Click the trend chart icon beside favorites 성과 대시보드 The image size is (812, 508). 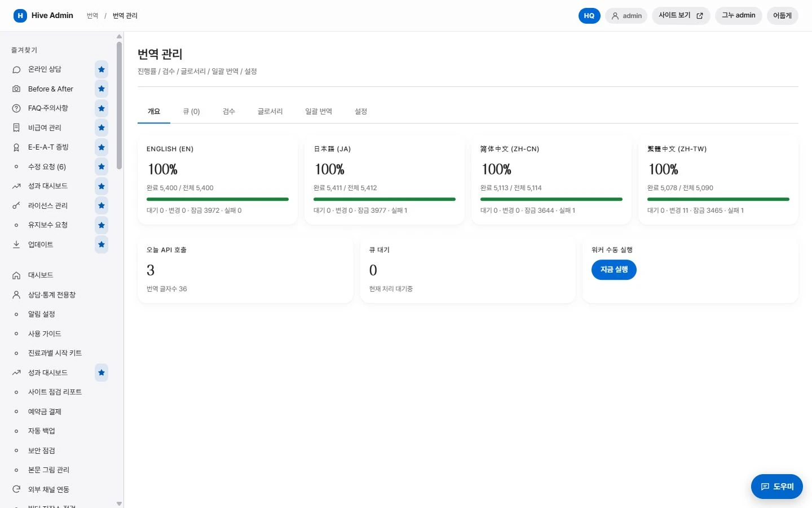(x=16, y=186)
